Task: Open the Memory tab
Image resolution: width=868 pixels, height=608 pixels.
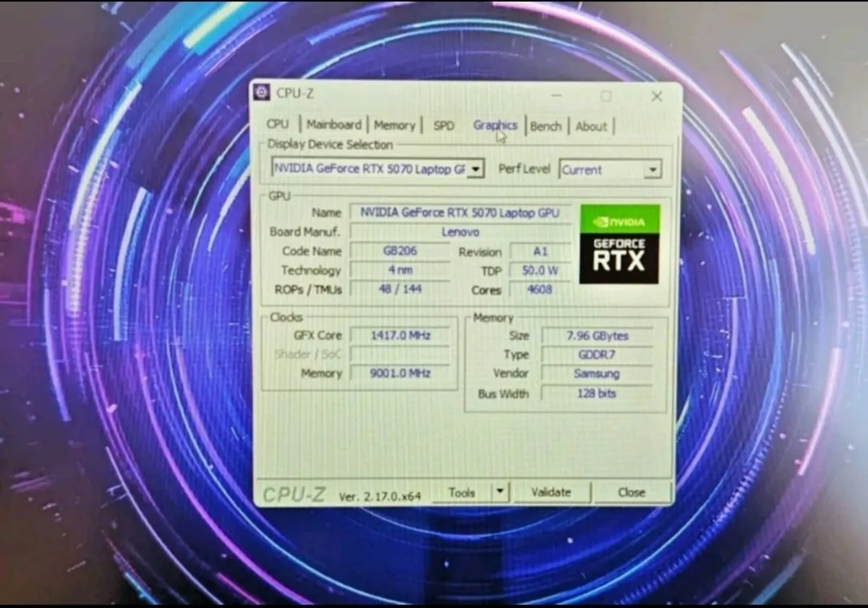Action: tap(394, 125)
